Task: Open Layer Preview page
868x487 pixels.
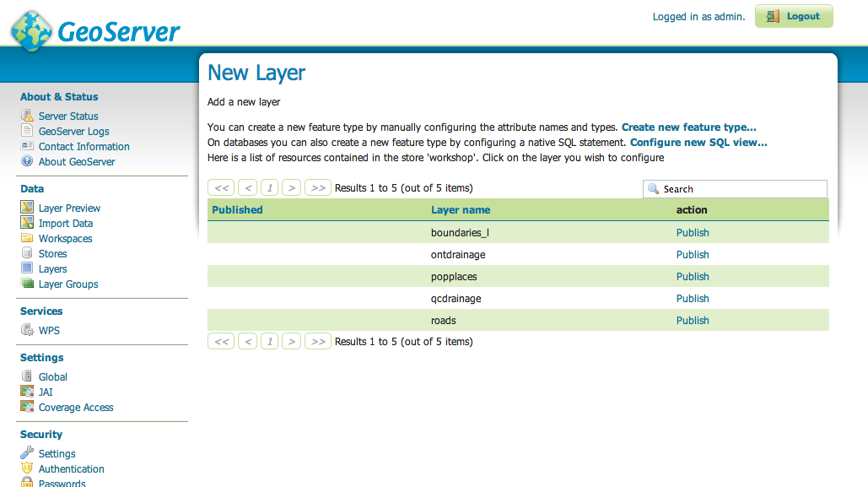Action: tap(69, 208)
